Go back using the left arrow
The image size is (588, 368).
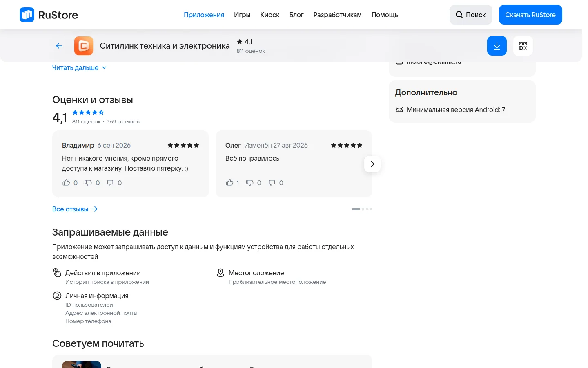tap(59, 46)
